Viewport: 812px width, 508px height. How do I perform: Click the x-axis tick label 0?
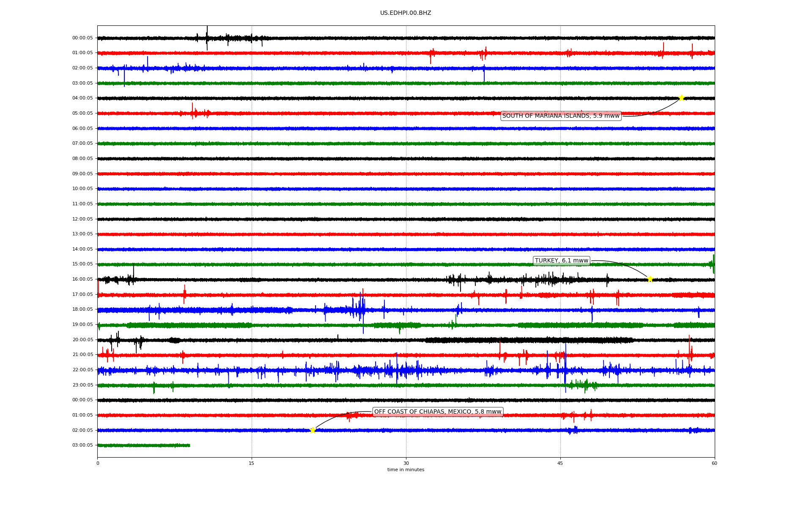coord(98,464)
